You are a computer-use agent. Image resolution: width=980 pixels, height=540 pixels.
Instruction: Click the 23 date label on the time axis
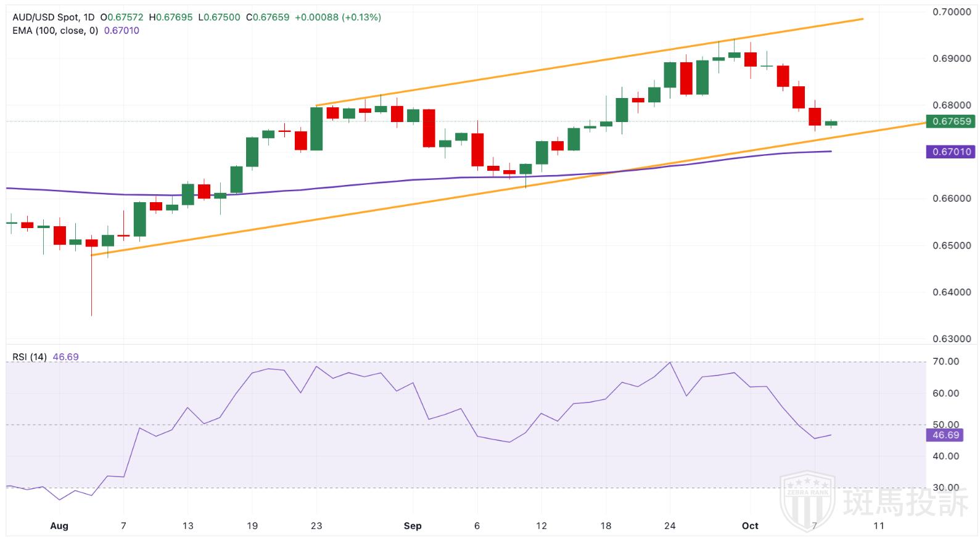tap(316, 526)
